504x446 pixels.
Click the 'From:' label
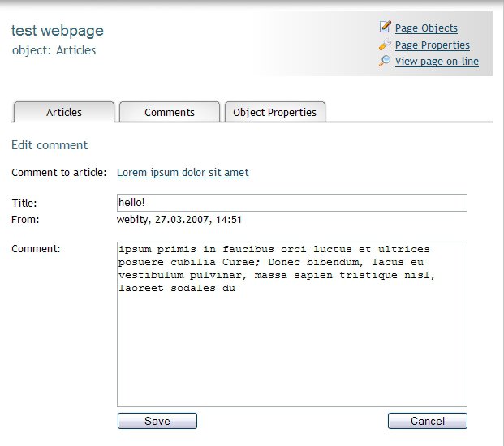(25, 220)
